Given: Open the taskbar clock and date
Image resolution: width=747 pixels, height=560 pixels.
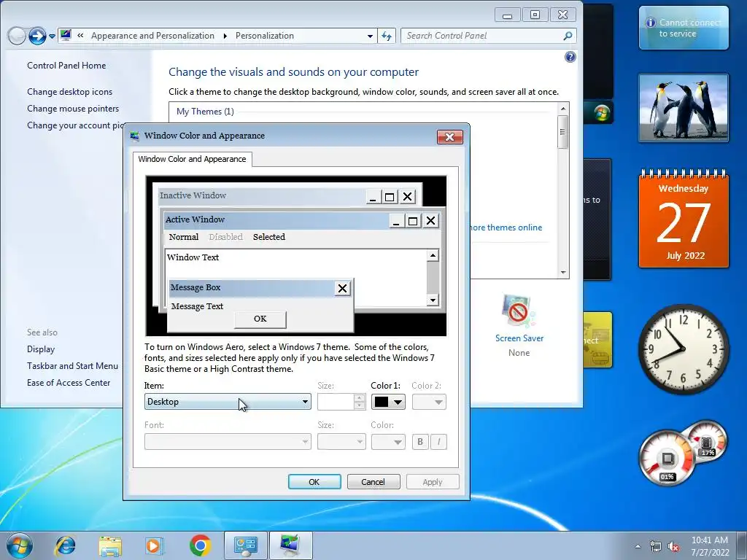Looking at the screenshot, I should [x=710, y=546].
